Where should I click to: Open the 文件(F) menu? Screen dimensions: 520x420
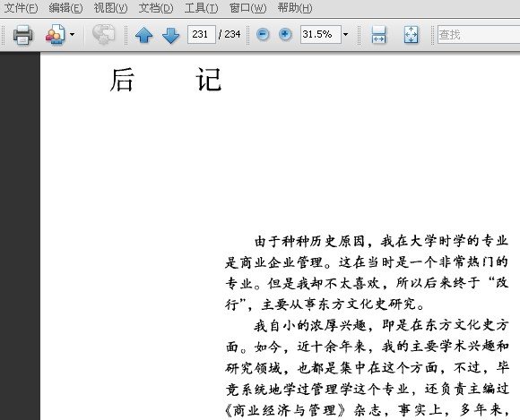coord(21,8)
